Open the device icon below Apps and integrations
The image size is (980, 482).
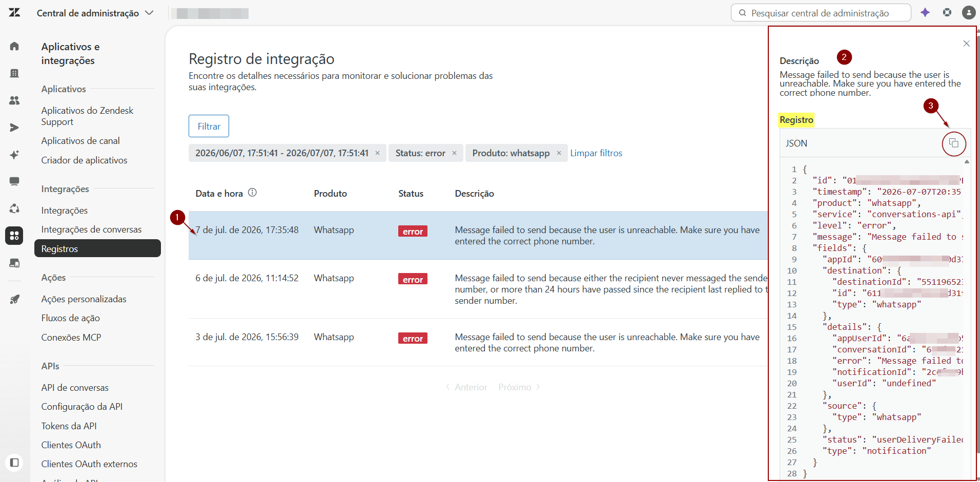[14, 263]
